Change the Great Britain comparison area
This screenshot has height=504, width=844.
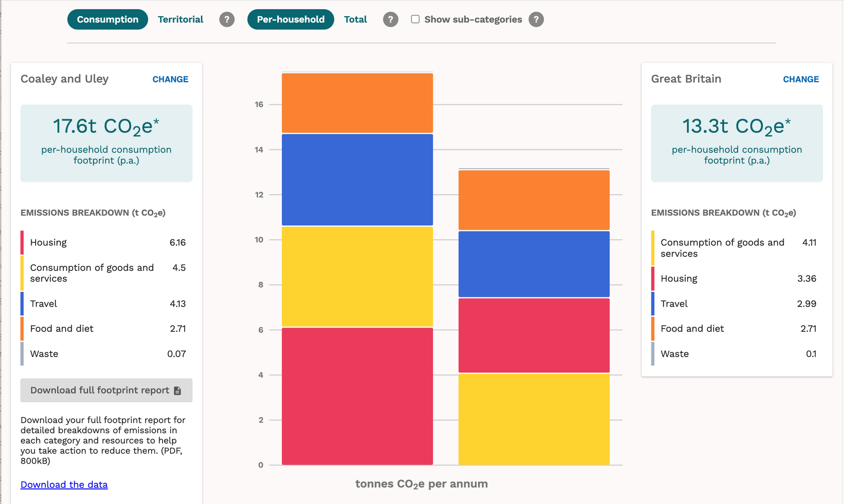[x=801, y=79]
